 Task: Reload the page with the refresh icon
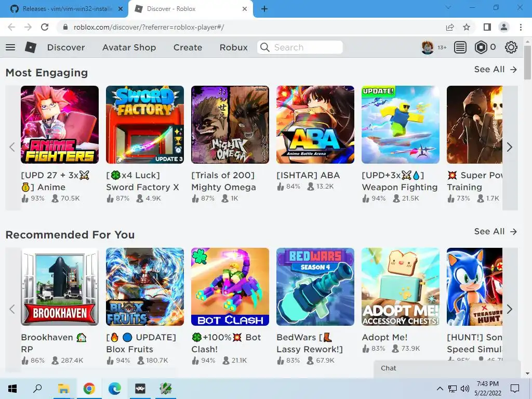tap(45, 27)
